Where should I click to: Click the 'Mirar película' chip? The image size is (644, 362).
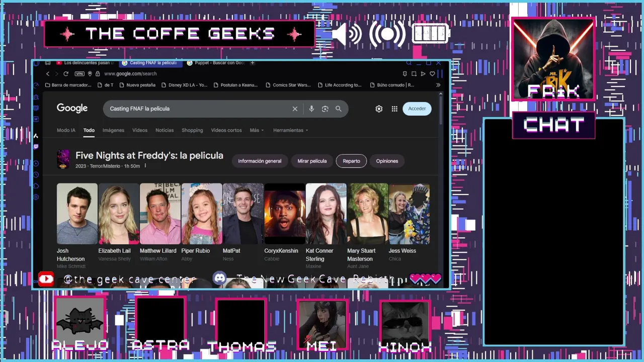(312, 161)
